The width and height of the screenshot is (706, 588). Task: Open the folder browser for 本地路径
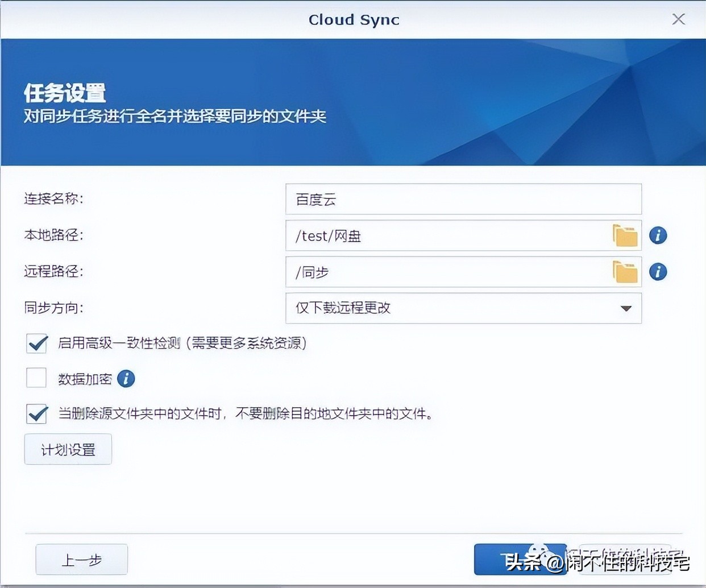(625, 235)
